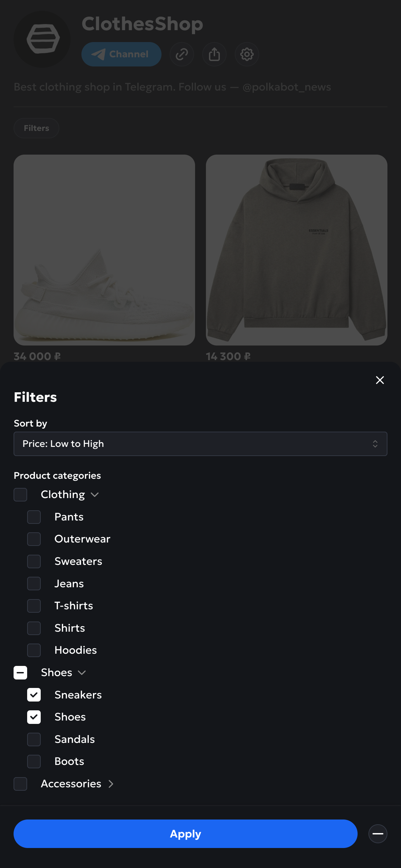Screen dimensions: 401x868
Task: Open the Sort by dropdown
Action: point(200,444)
